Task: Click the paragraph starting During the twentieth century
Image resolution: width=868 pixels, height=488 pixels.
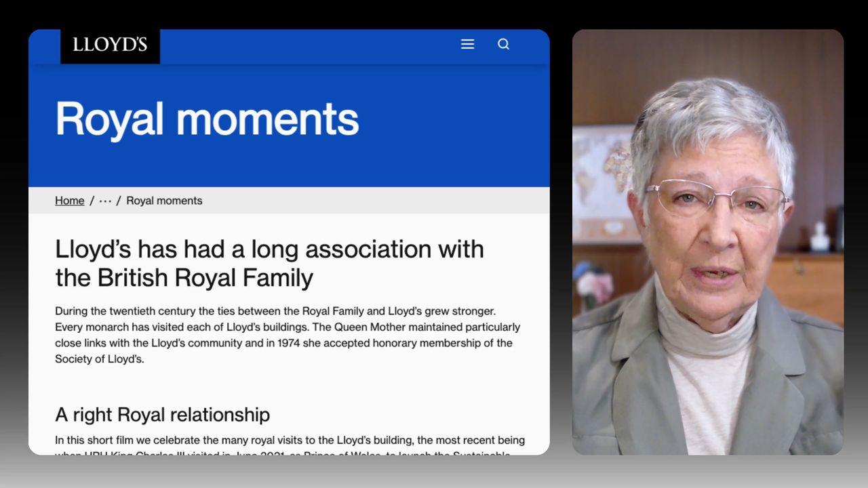Action: [x=288, y=335]
